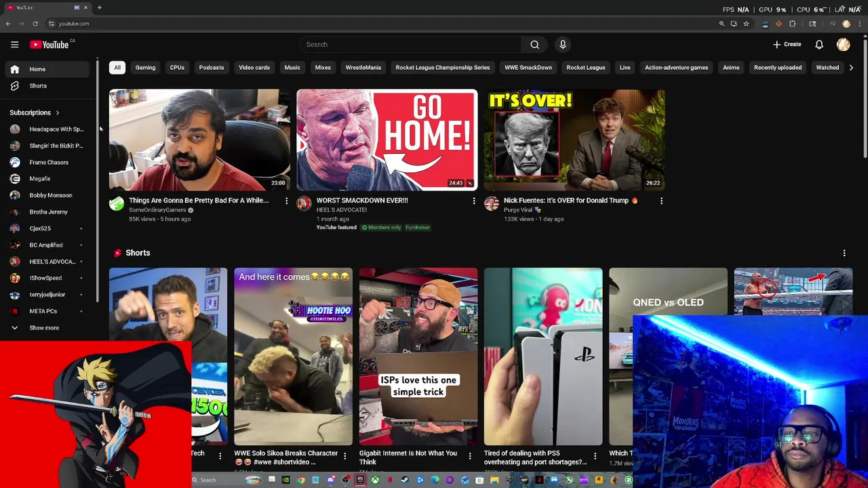Play IT'S OVER Trump video thumbnail

click(x=574, y=140)
